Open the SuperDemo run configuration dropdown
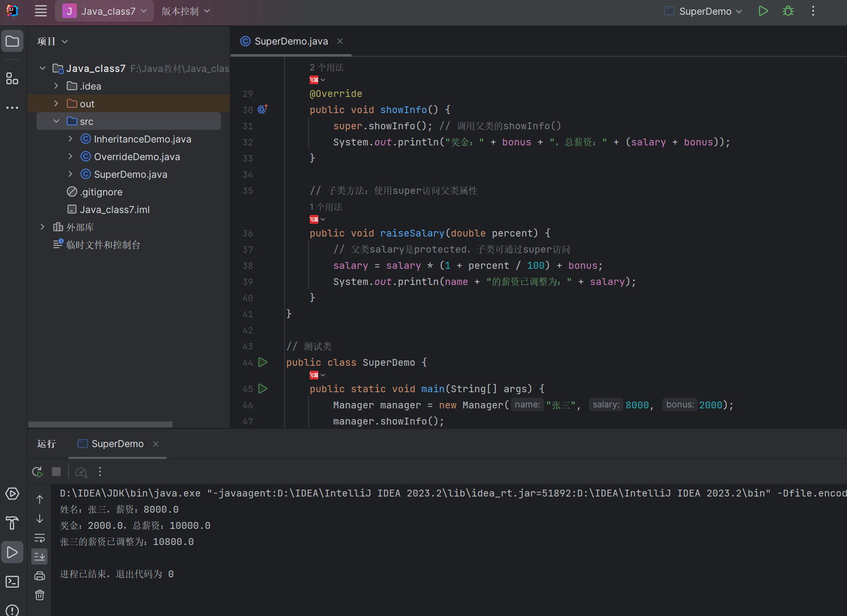Screen dimensions: 847x616 pos(703,11)
